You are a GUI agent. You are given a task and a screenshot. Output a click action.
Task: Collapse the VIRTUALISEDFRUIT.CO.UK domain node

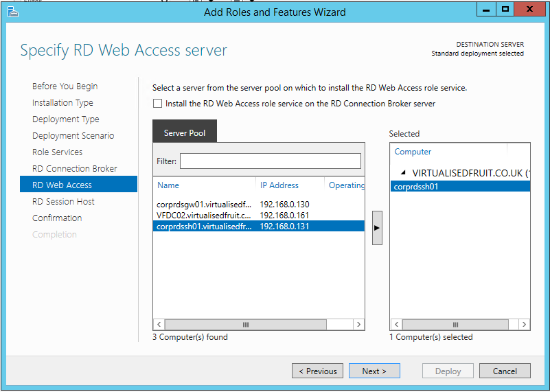click(x=403, y=173)
